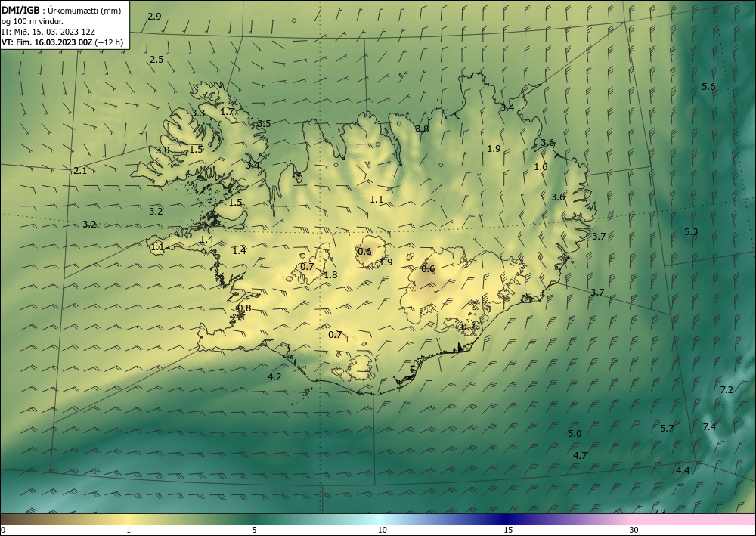Viewport: 756px width, 536px height.
Task: Select the 0.8 value in southwest Iceland
Action: click(x=244, y=308)
